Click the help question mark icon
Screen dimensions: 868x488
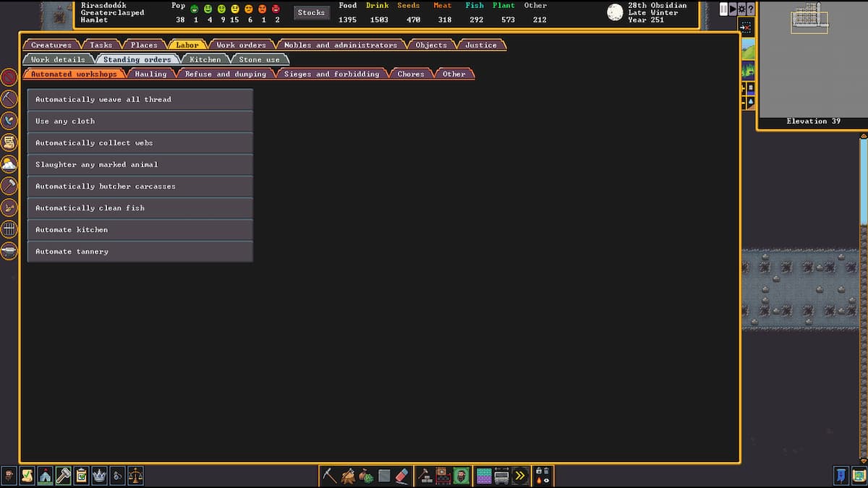tap(751, 9)
